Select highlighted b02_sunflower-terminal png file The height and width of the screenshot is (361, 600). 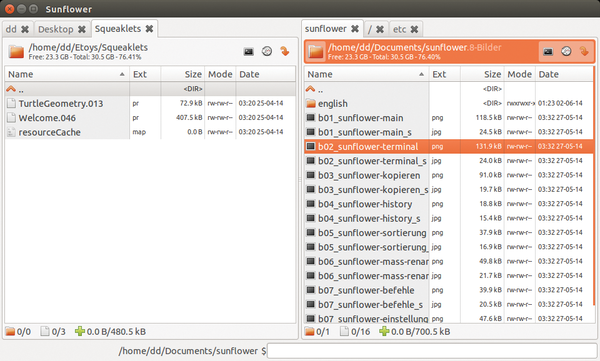(448, 147)
